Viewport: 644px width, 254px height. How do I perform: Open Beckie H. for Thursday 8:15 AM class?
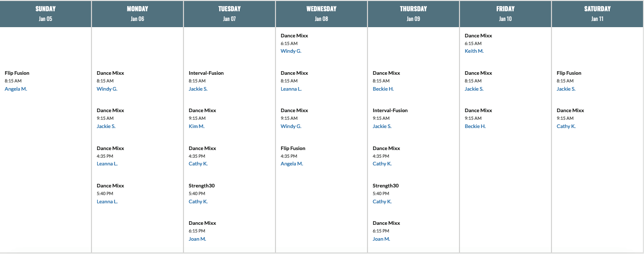(383, 89)
